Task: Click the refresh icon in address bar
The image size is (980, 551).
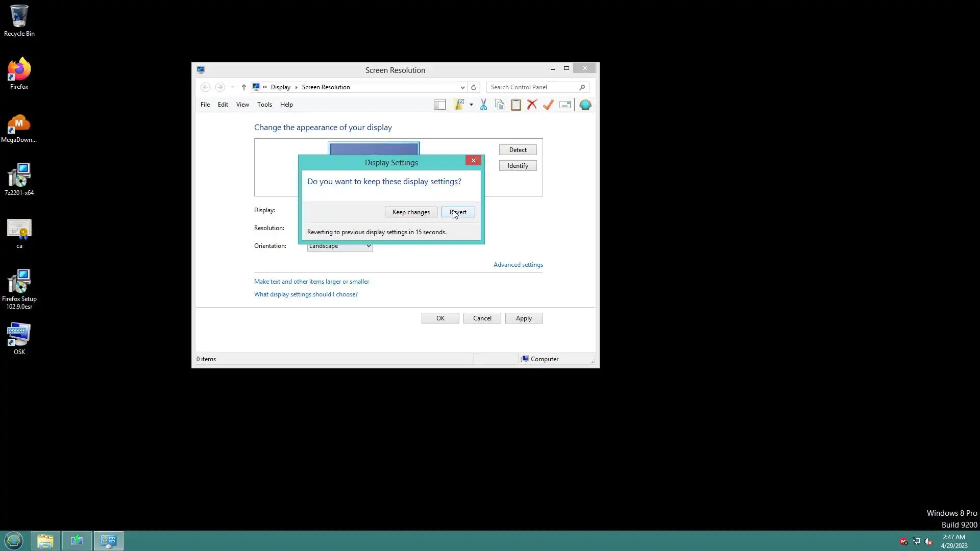Action: (474, 87)
